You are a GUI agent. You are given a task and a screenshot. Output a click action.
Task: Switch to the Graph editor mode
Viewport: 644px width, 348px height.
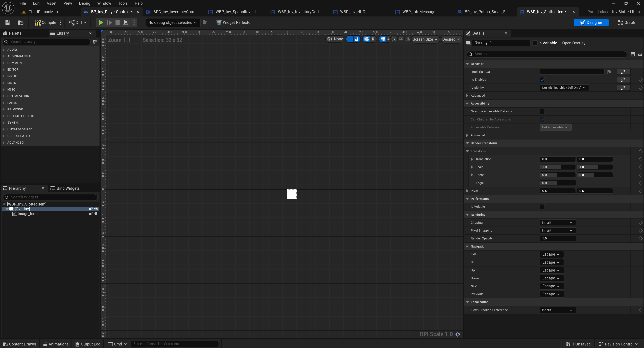(x=626, y=23)
